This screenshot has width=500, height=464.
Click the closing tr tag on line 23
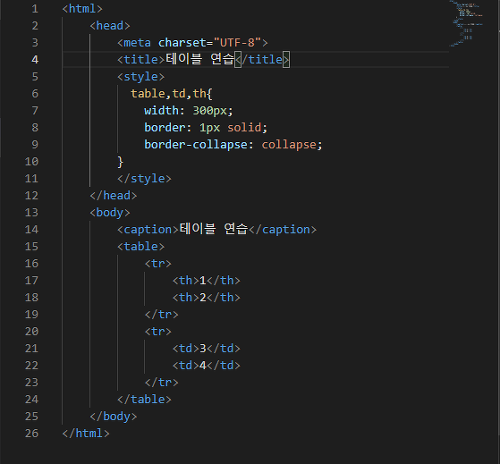click(x=162, y=383)
